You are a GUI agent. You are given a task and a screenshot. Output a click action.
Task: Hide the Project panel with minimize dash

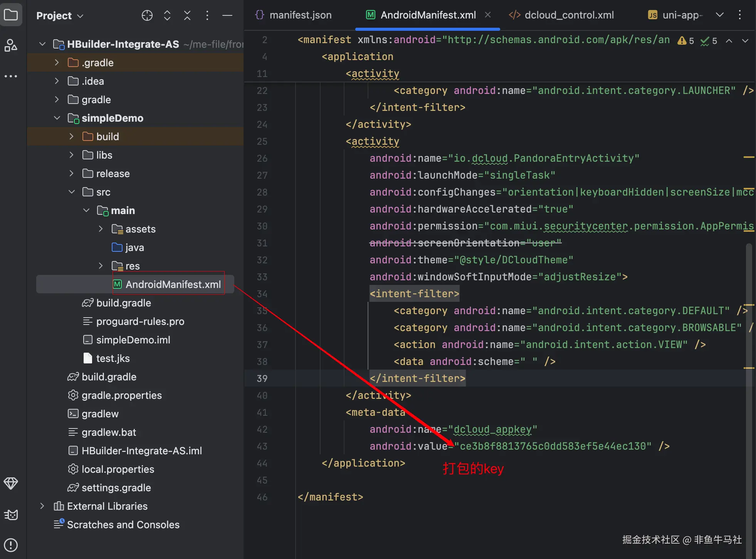(x=227, y=15)
